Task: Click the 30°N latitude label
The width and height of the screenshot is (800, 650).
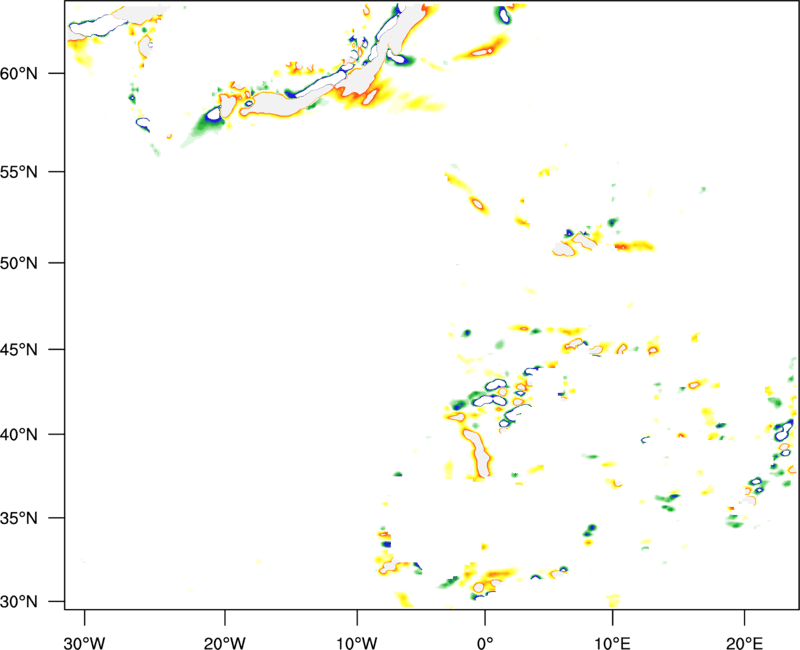Action: (19, 602)
